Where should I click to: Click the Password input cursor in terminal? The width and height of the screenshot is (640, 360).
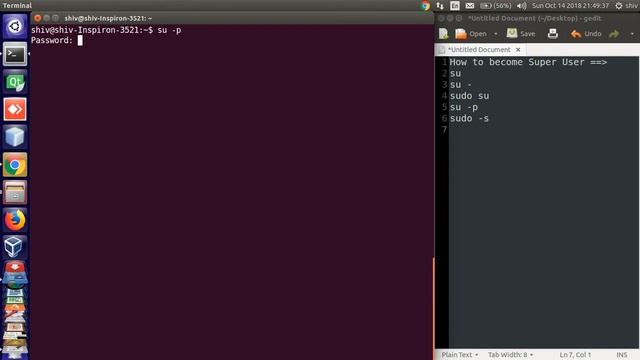(80, 40)
